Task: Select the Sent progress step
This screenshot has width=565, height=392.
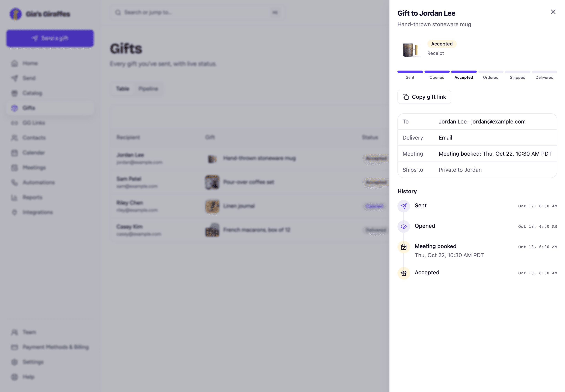Action: tap(410, 75)
